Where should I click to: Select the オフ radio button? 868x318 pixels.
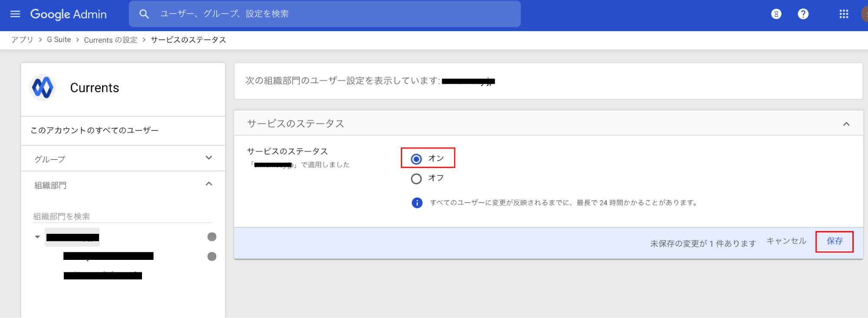(416, 179)
